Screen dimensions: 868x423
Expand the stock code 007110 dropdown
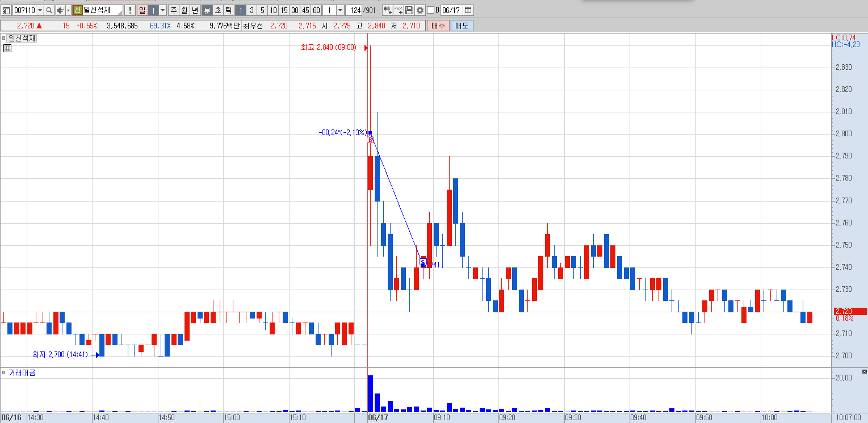tap(40, 10)
